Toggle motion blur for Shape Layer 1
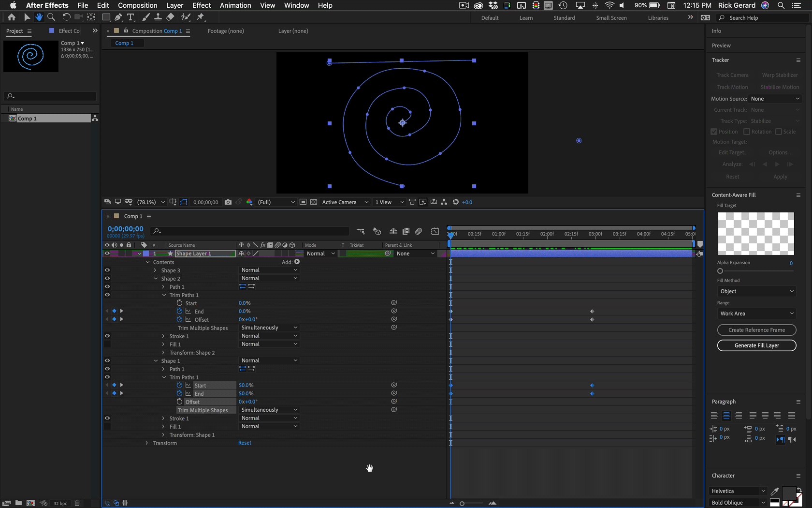 click(x=278, y=253)
